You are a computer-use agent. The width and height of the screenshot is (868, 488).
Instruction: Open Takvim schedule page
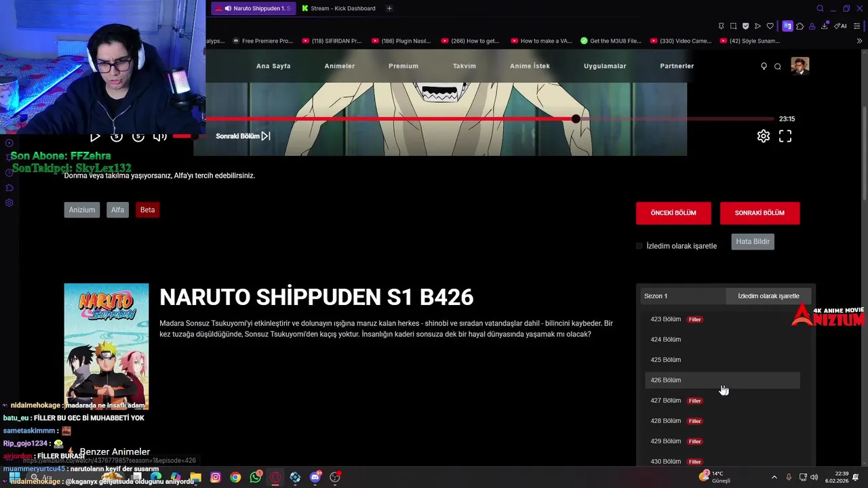(465, 66)
